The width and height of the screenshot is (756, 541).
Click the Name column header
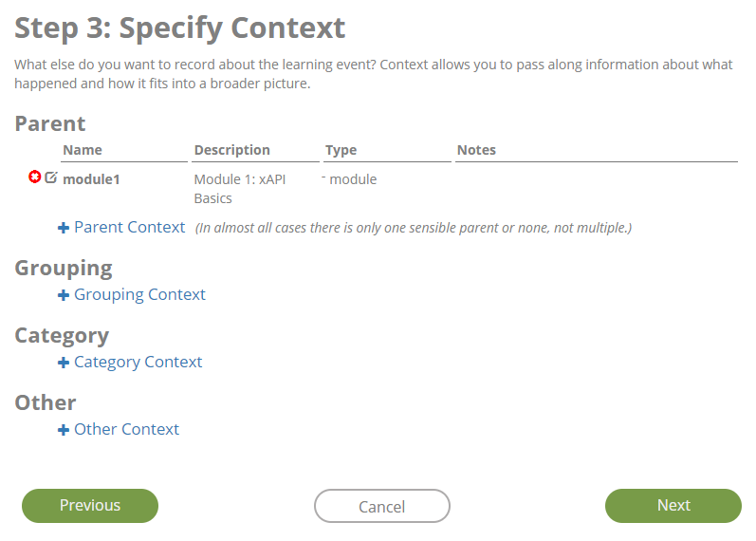pyautogui.click(x=83, y=150)
